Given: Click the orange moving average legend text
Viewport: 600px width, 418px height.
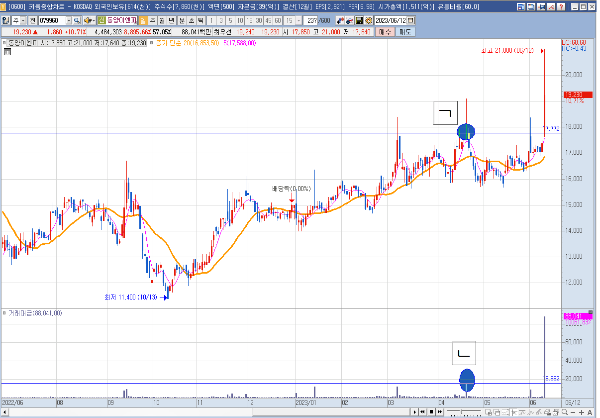Looking at the screenshot, I should [187, 43].
